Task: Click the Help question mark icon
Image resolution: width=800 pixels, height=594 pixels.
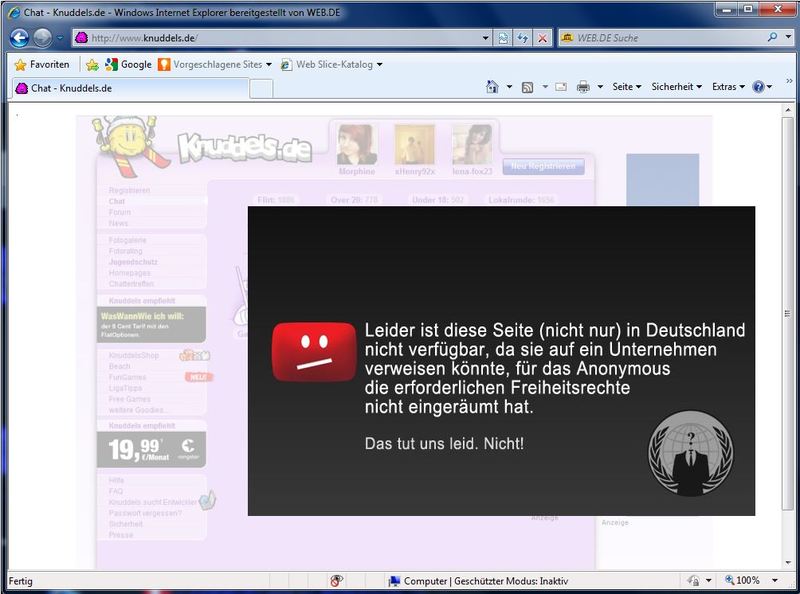Action: (757, 87)
